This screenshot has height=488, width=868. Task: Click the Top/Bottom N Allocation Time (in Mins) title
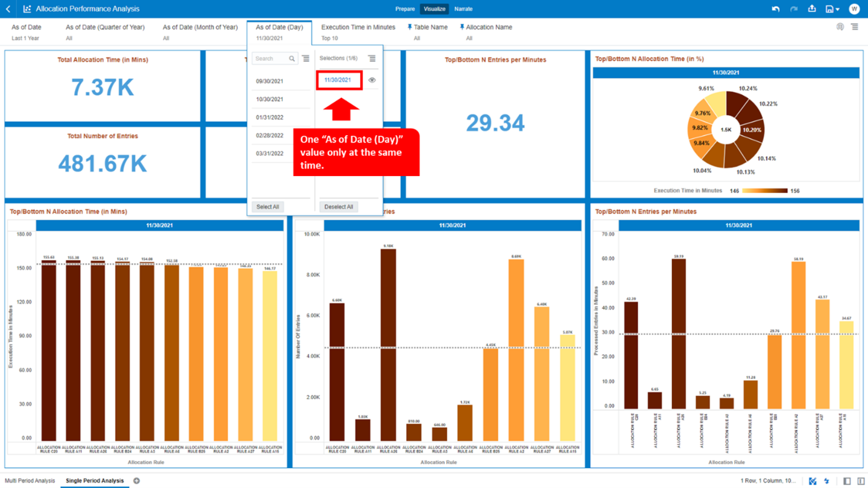[68, 212]
